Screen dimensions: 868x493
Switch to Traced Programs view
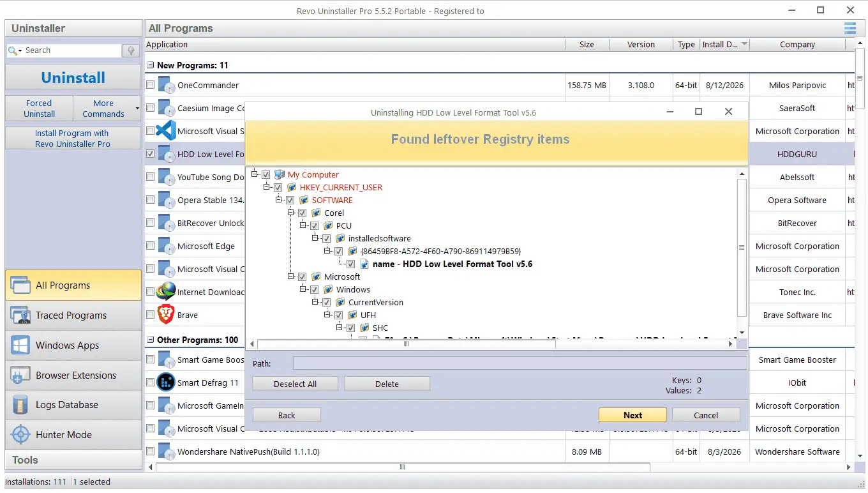73,315
